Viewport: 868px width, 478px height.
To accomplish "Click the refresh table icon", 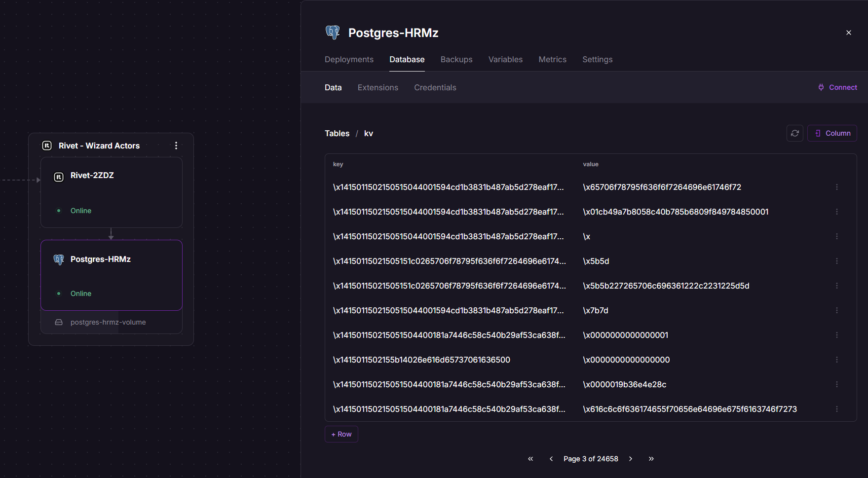I will click(x=794, y=133).
